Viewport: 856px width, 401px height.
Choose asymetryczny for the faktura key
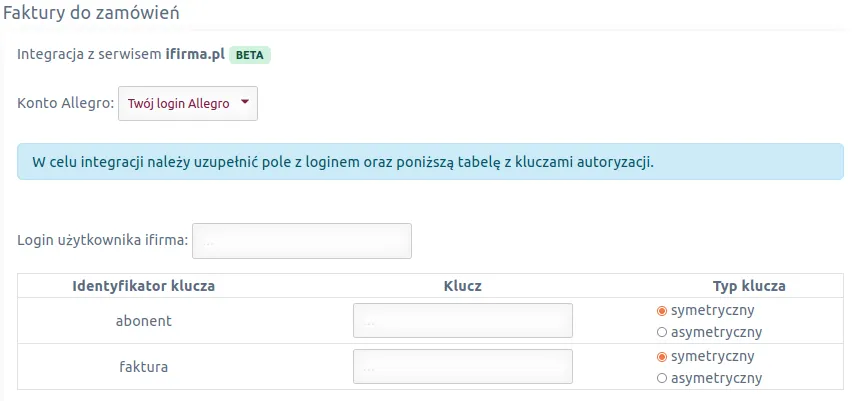pos(661,378)
